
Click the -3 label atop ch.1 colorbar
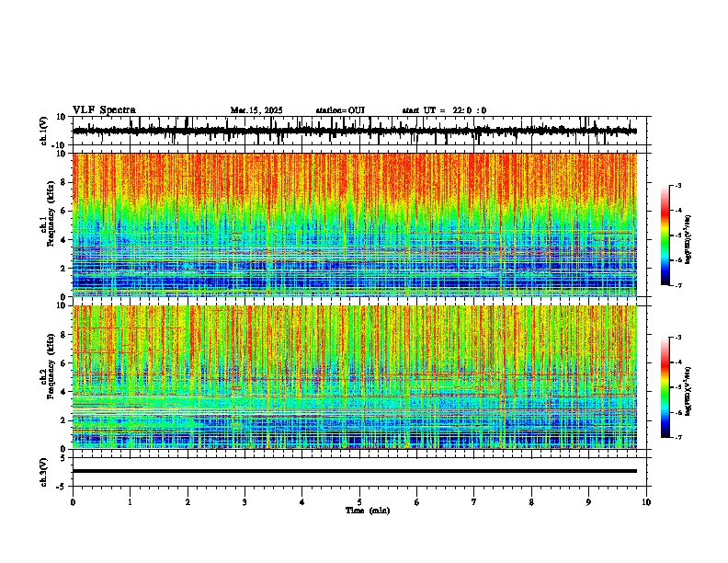pos(677,185)
